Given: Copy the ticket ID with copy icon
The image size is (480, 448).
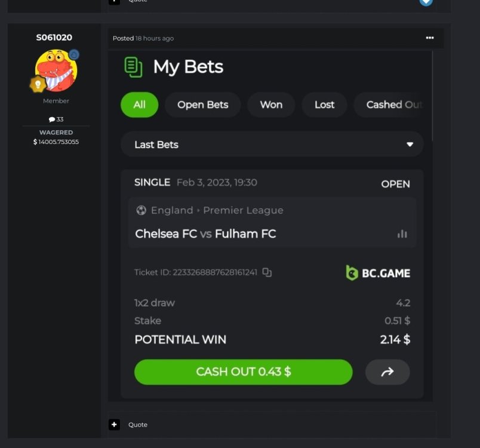Looking at the screenshot, I should [267, 272].
